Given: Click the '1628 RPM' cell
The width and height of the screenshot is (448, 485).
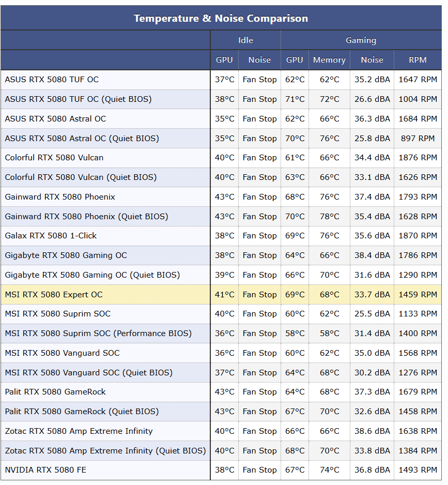Looking at the screenshot, I should [418, 217].
